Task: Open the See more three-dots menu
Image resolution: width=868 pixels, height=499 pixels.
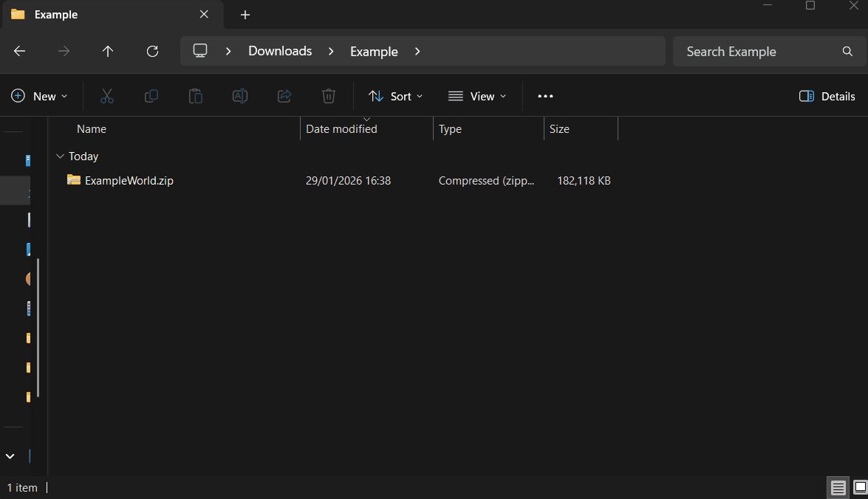Action: click(x=545, y=96)
